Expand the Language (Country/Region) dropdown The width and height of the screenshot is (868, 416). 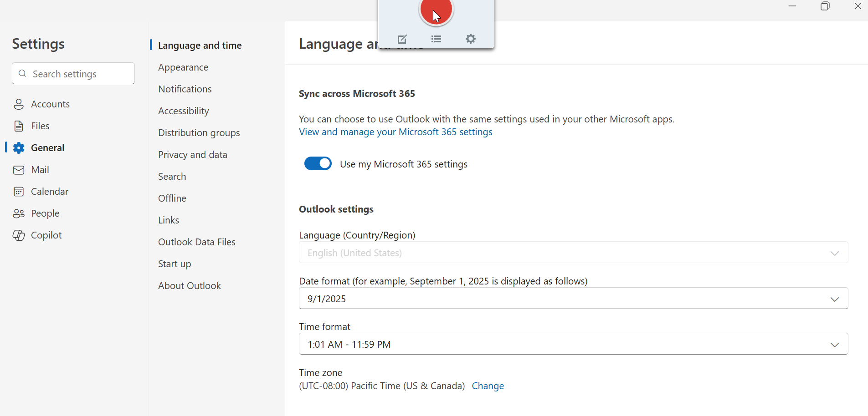[x=573, y=253]
